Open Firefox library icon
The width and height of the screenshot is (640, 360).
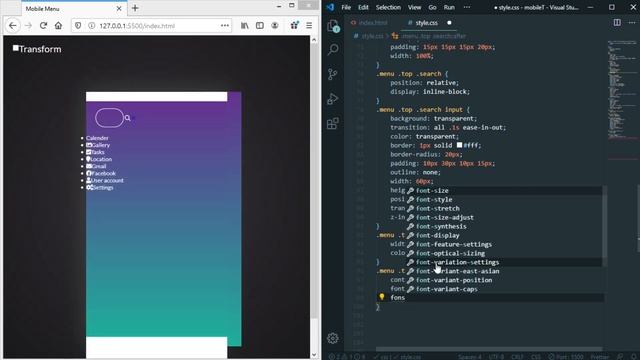244,26
